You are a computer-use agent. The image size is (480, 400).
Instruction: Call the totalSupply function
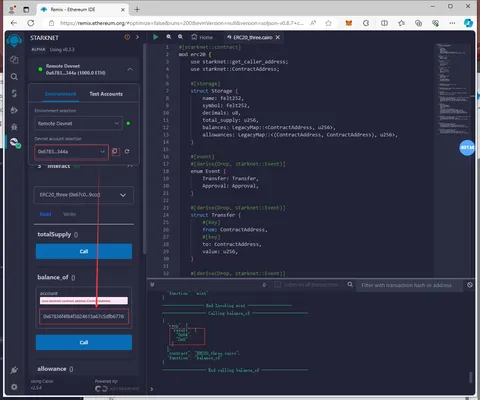(84, 251)
